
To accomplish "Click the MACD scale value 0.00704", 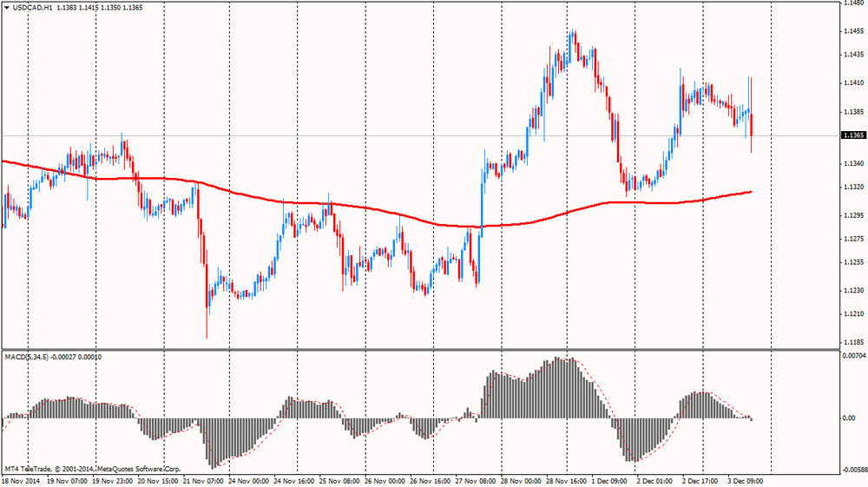I will pyautogui.click(x=852, y=356).
